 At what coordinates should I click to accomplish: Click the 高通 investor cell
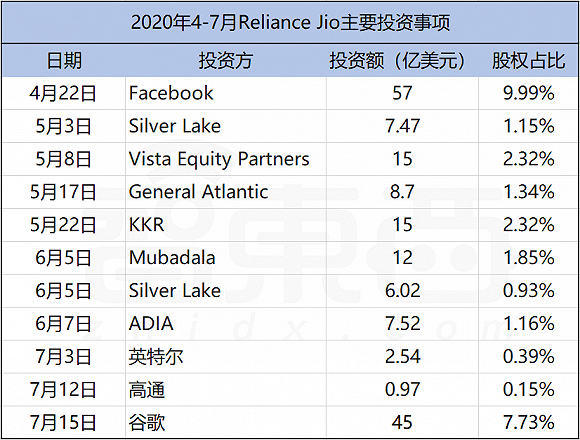(226, 390)
